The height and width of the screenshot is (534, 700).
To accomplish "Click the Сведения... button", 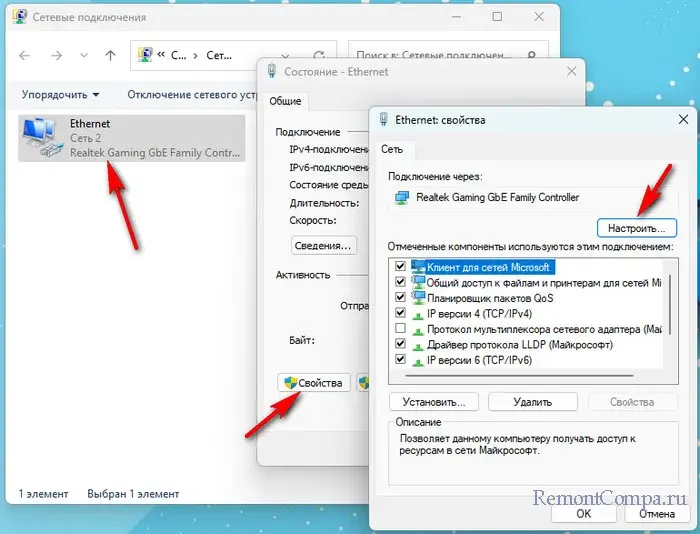I will (x=324, y=246).
